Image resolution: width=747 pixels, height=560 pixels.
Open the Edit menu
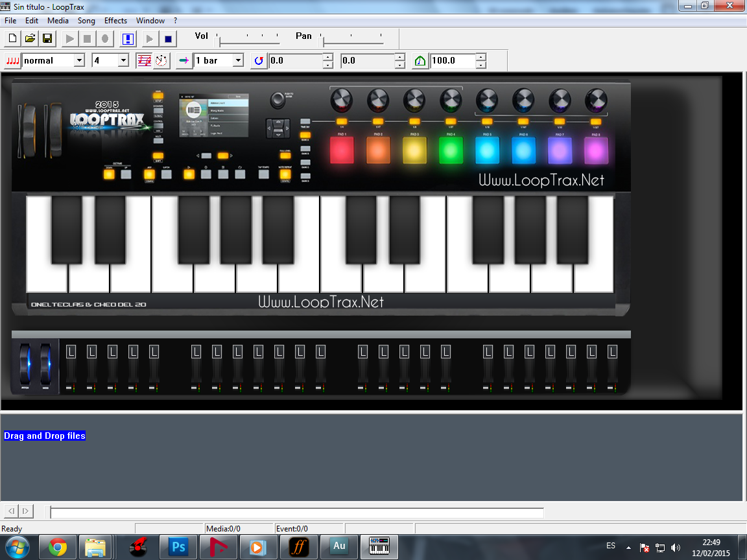coord(32,21)
